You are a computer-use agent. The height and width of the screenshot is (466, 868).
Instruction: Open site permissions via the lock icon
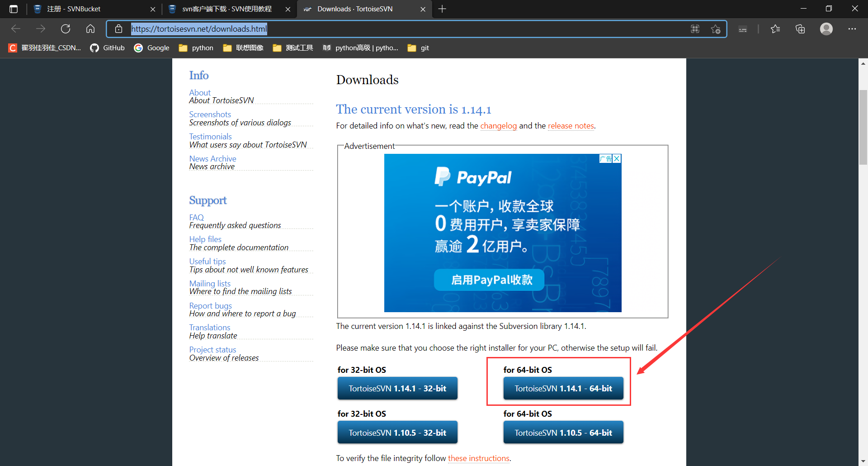(x=118, y=29)
